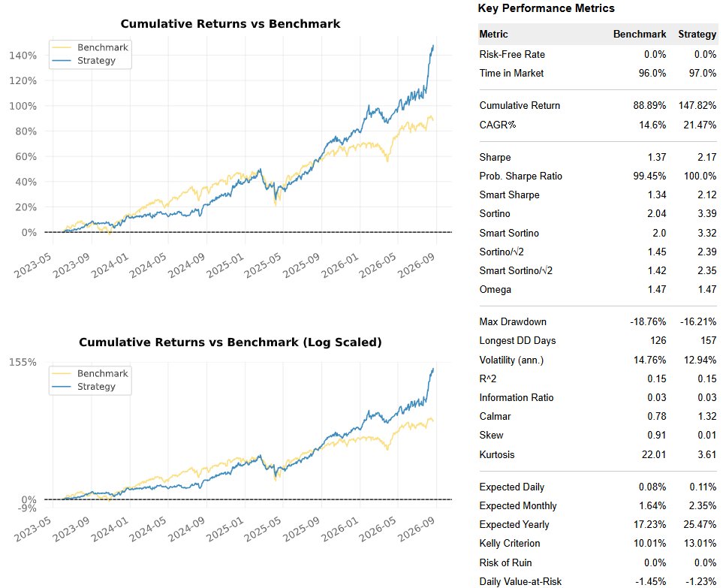Select Benchmark legend entry in top chart
The width and height of the screenshot is (726, 588).
point(90,47)
